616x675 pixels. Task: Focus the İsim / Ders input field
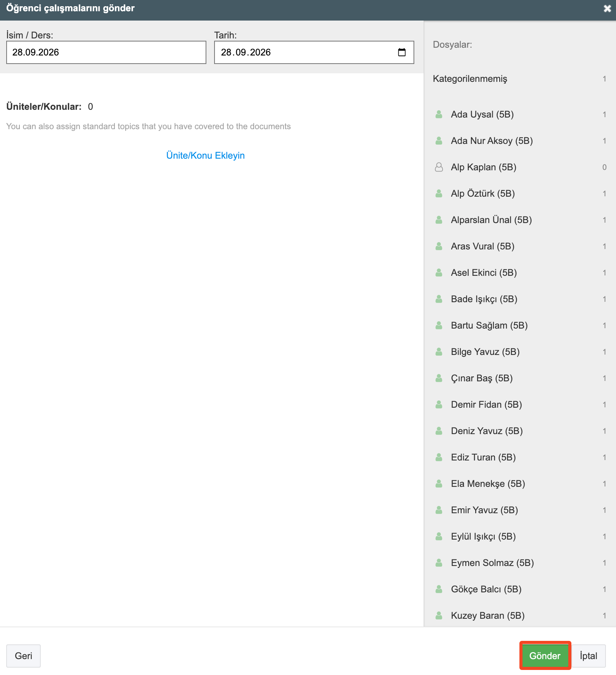click(x=106, y=52)
